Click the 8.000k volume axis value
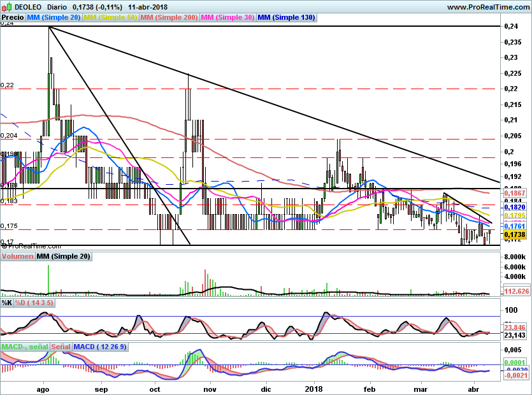532x395 pixels. coord(515,257)
